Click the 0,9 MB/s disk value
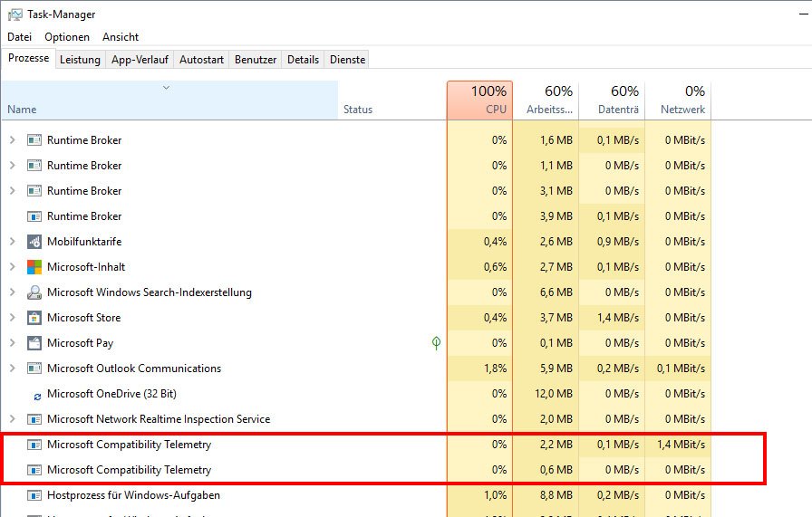Viewport: 812px width, 517px height. pyautogui.click(x=618, y=242)
